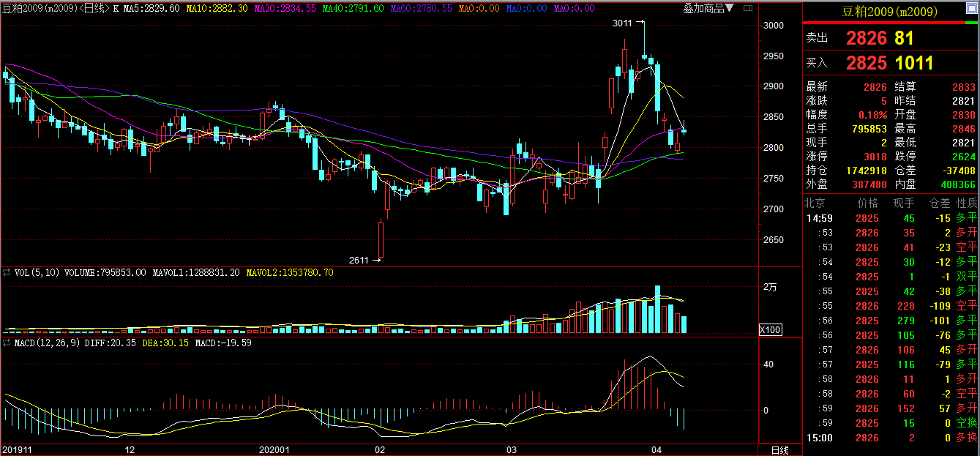Click the 仓差 value -37408

[958, 171]
